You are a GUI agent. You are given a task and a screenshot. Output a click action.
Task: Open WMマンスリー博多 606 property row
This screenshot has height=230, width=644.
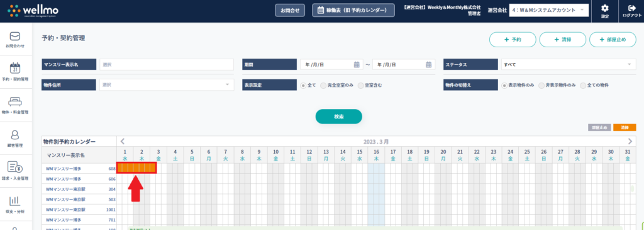point(79,178)
